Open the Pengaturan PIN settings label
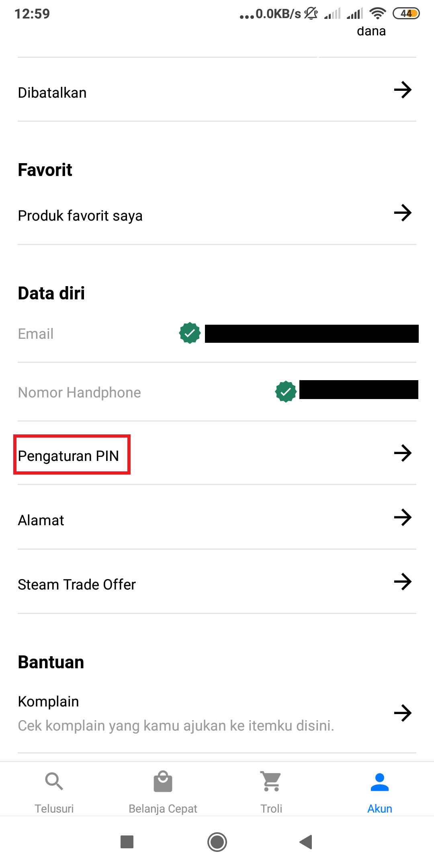Viewport: 434px width, 868px height. 69,456
